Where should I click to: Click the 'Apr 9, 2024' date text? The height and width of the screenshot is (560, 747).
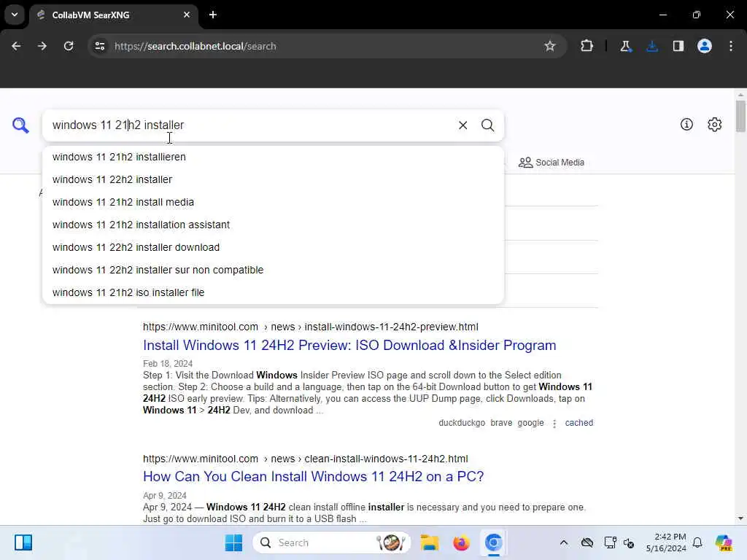(164, 496)
